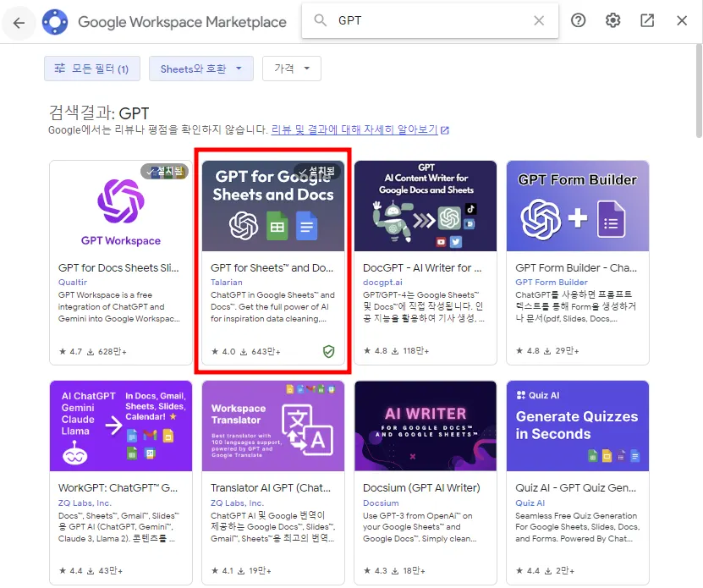This screenshot has height=588, width=703.
Task: Open Marketplace in new window icon
Action: tap(647, 20)
